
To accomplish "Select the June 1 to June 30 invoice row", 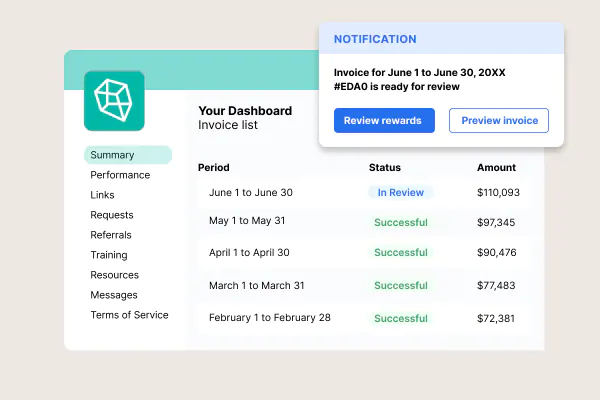I will tap(250, 193).
